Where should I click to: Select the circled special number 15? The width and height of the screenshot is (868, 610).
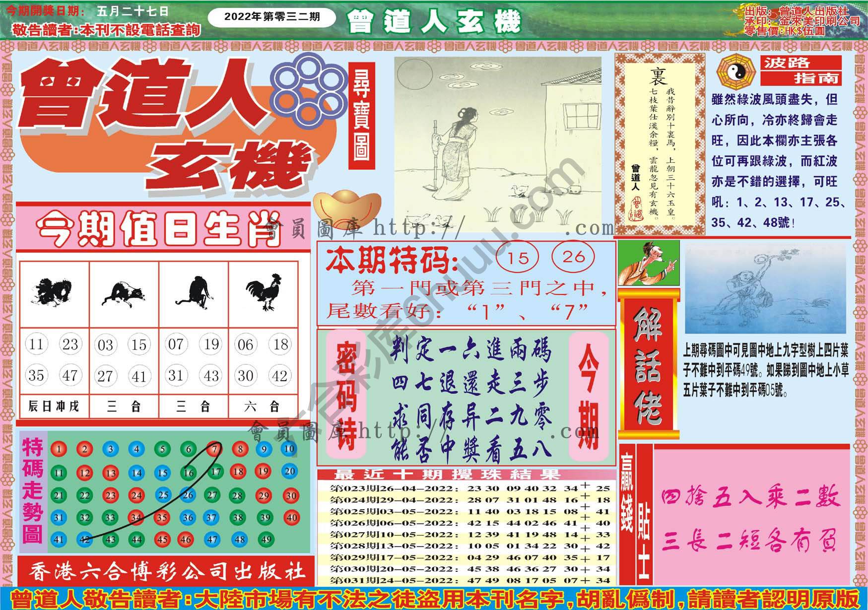[517, 258]
